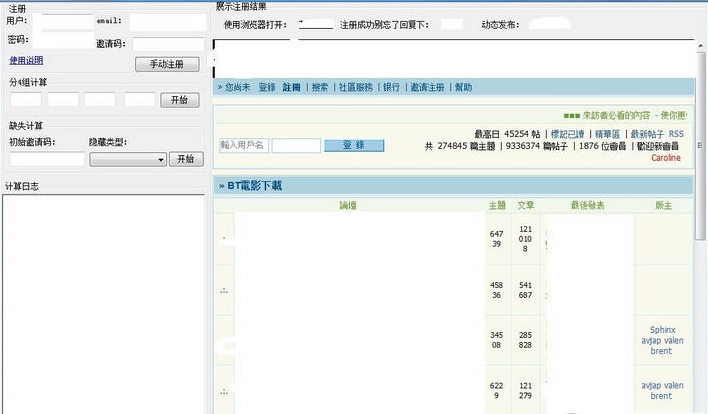Click the email input field
708x414 pixels.
coord(166,21)
